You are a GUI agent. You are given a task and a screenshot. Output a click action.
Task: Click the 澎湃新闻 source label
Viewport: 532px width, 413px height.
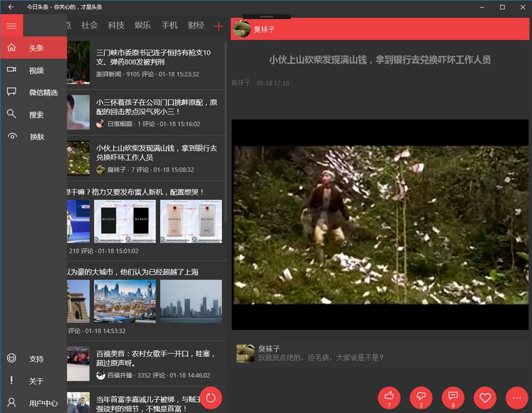coord(109,74)
